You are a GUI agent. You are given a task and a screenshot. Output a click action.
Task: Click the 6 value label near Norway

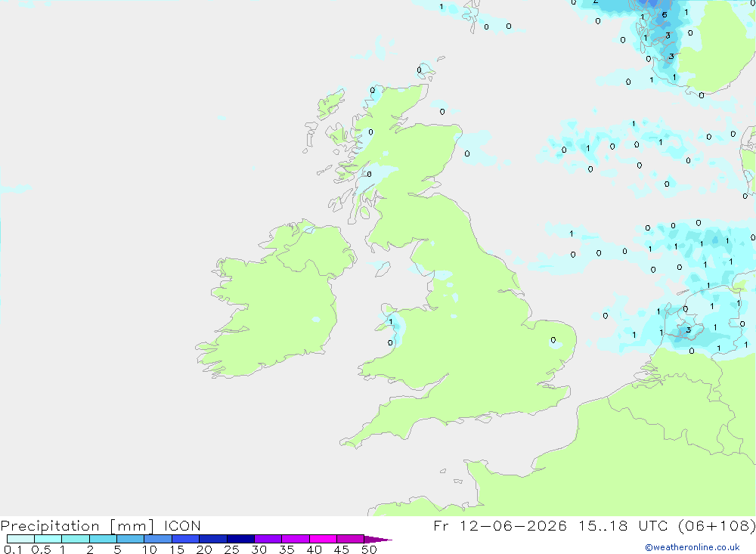click(665, 14)
